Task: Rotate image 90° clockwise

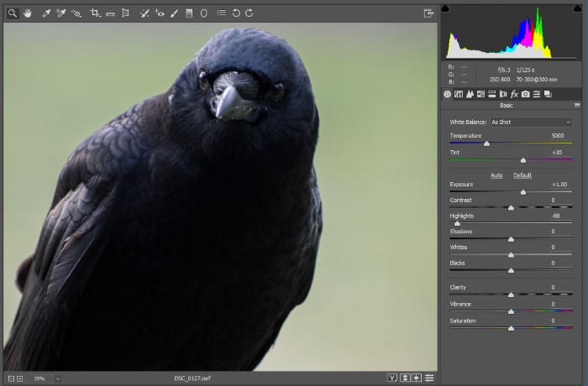Action: (x=249, y=13)
